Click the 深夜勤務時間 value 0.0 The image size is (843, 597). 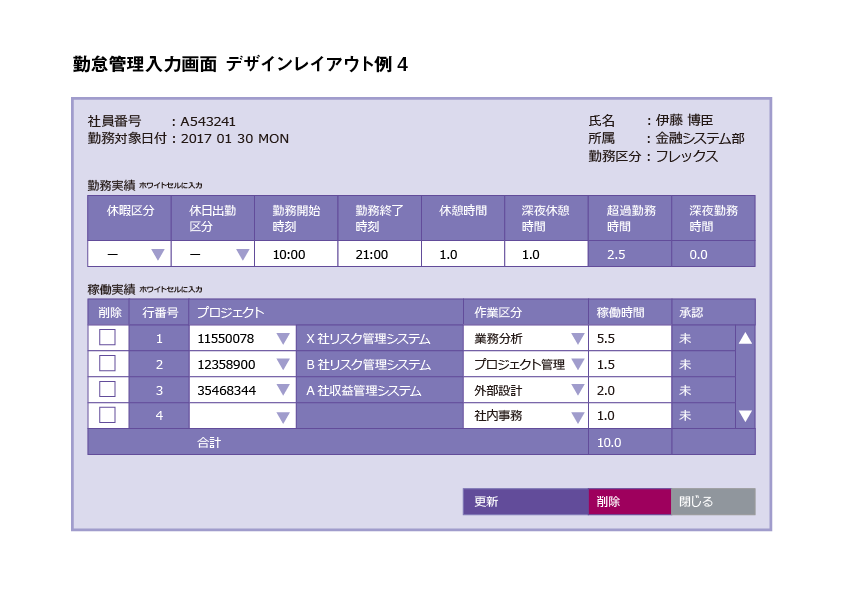(x=698, y=254)
